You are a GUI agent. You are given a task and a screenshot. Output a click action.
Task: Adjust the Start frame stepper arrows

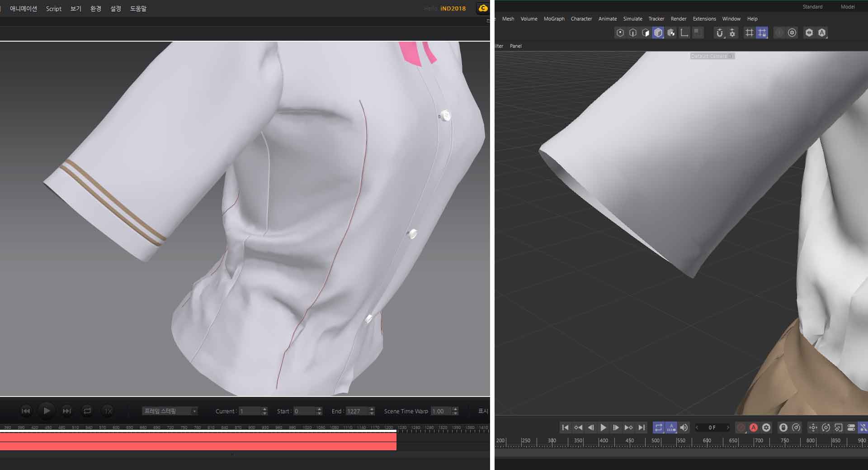click(320, 411)
